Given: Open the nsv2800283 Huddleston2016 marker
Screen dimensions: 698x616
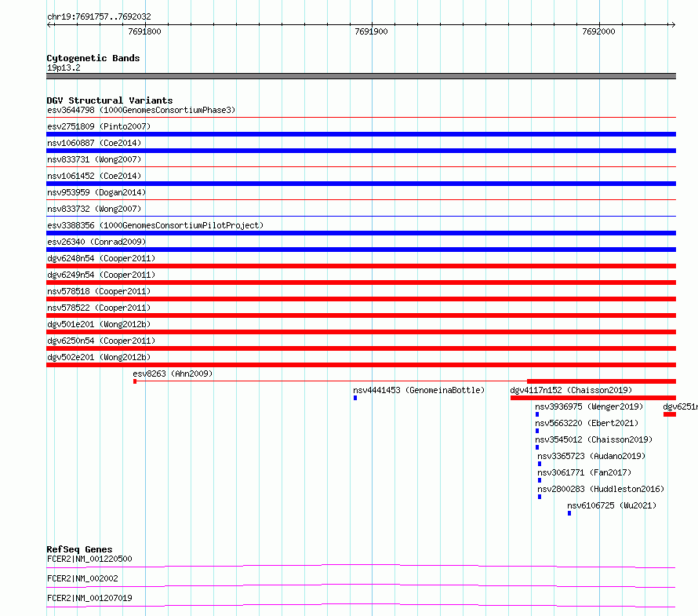Looking at the screenshot, I should point(540,497).
